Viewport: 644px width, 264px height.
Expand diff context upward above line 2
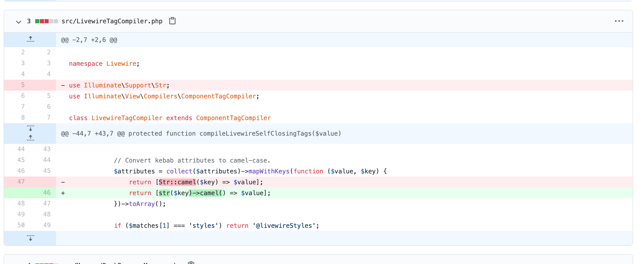coord(30,39)
